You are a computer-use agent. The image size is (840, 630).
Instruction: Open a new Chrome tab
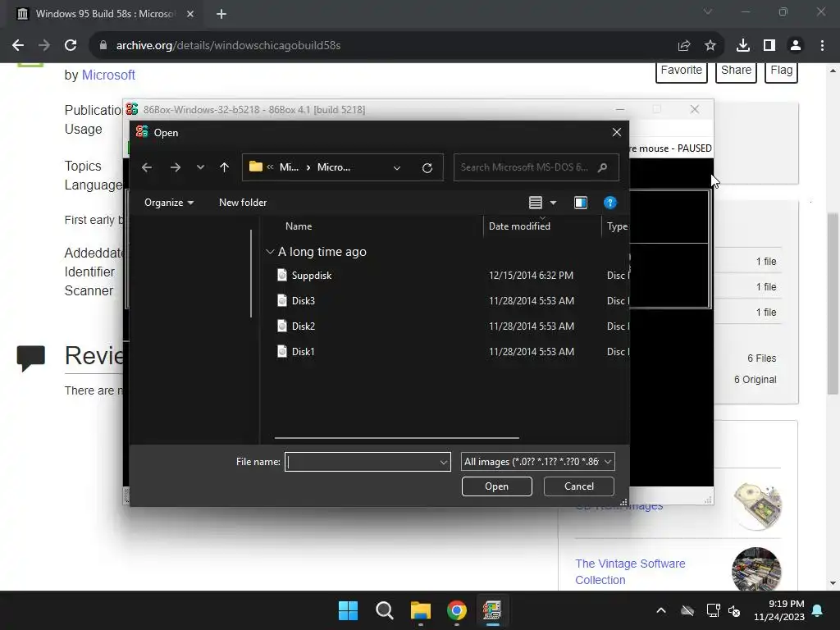click(x=221, y=14)
